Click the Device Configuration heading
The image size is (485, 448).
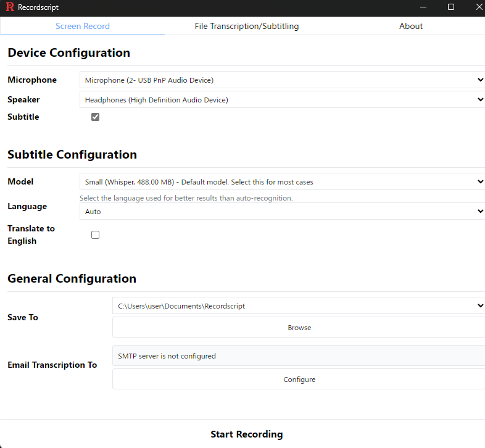click(68, 52)
